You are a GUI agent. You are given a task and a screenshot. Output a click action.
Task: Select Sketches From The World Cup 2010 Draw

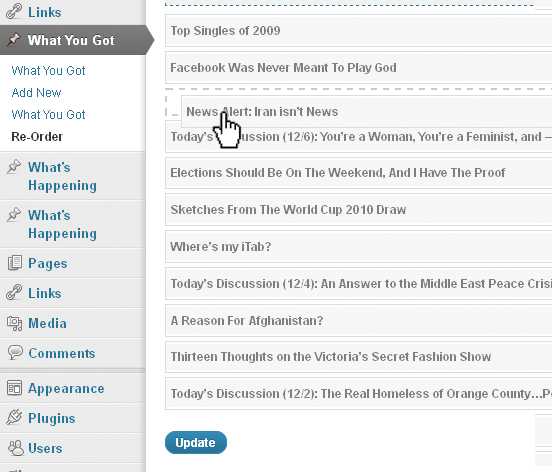(358, 209)
